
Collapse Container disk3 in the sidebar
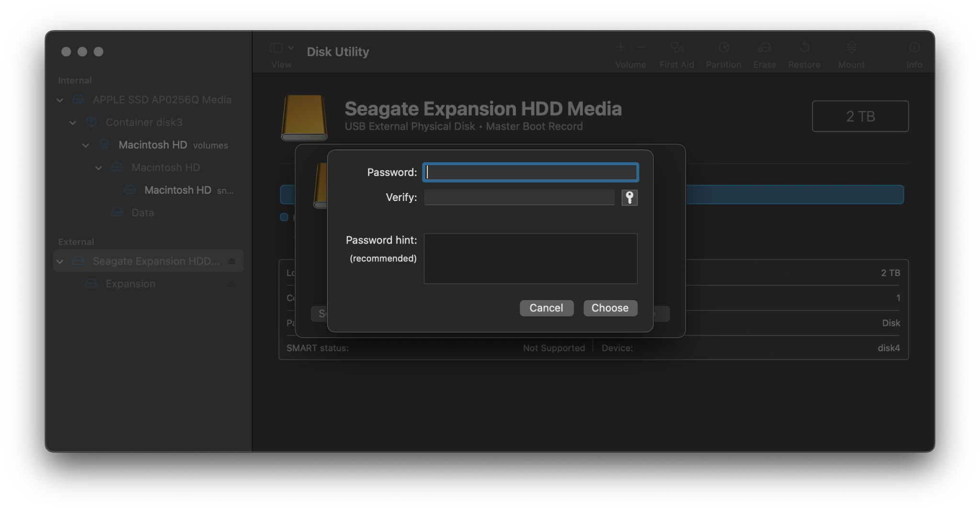pyautogui.click(x=73, y=122)
